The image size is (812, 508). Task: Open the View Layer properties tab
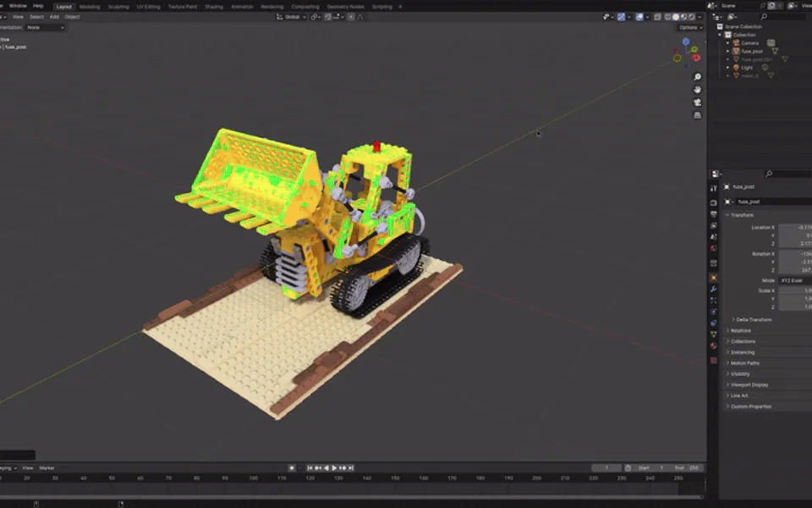714,225
